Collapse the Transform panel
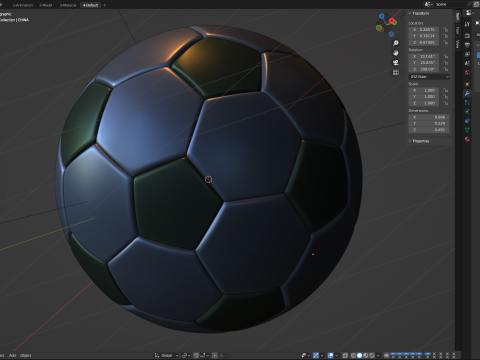 (410, 13)
